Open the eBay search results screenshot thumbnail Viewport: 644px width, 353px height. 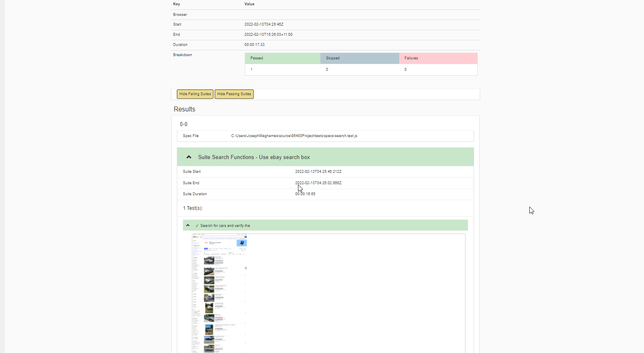coord(220,293)
